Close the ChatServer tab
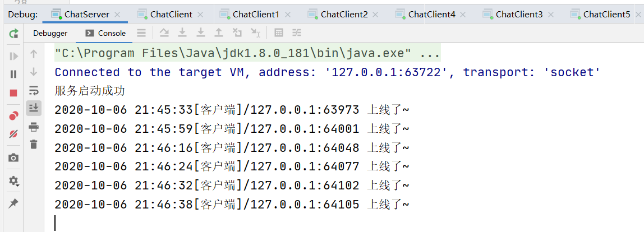Viewport: 644px width, 232px height. point(117,15)
